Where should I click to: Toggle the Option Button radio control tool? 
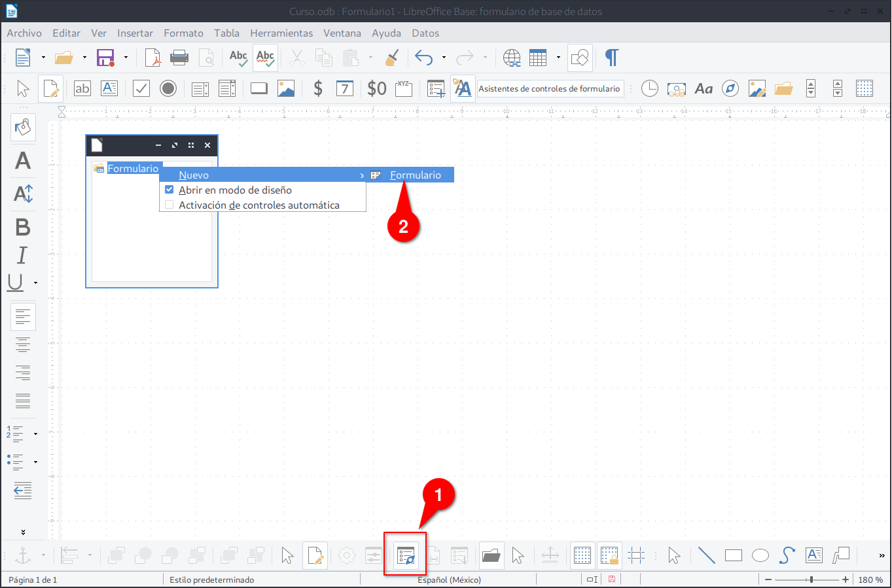(x=168, y=88)
